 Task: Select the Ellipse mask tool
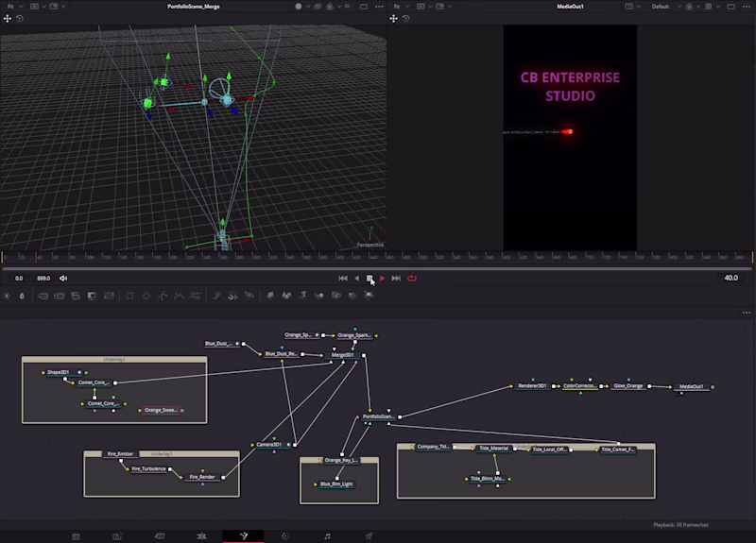[146, 296]
